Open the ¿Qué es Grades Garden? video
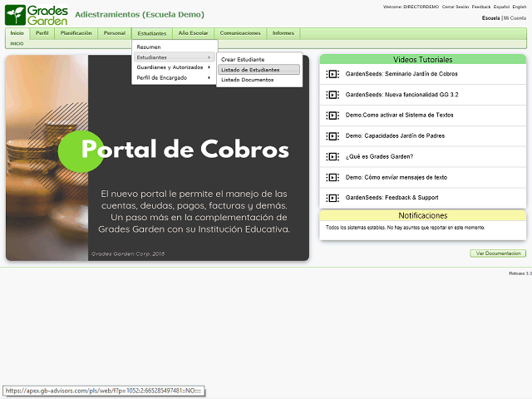 (379, 156)
